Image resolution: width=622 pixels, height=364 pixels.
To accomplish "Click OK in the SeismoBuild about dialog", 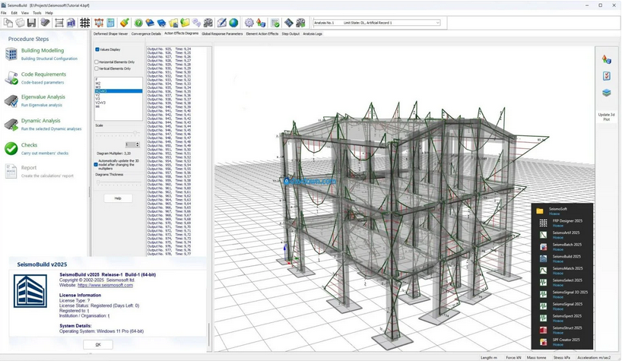I will pos(98,344).
